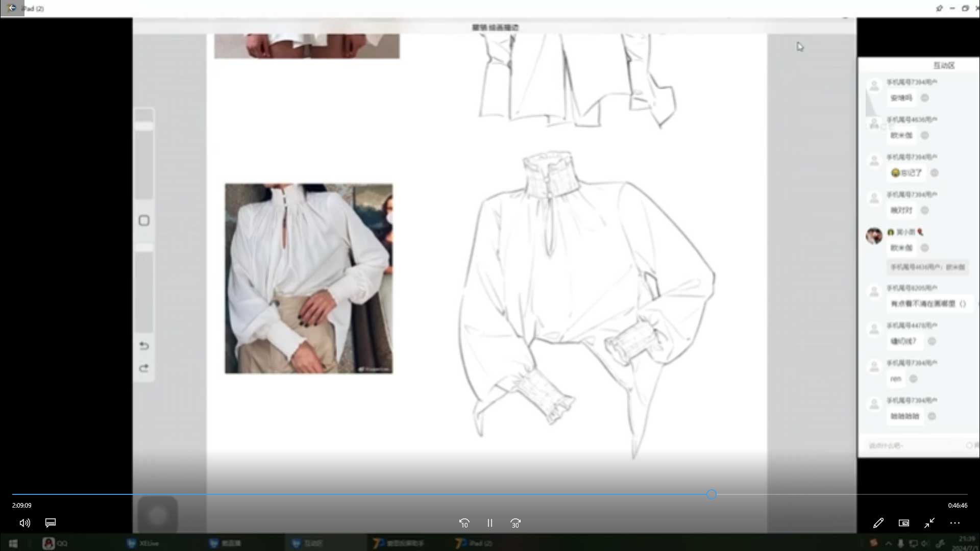This screenshot has height=551, width=980.
Task: Open Windows Start menu
Action: 13,543
